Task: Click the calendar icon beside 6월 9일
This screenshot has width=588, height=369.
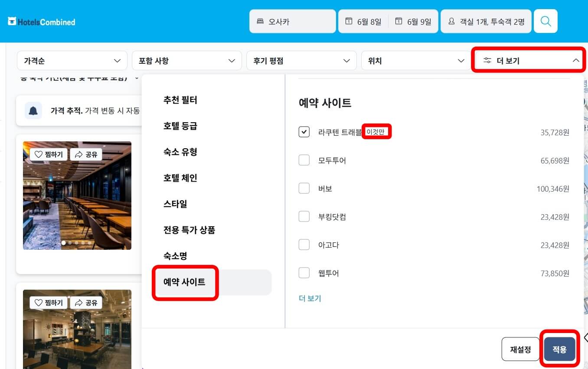Action: pos(399,21)
